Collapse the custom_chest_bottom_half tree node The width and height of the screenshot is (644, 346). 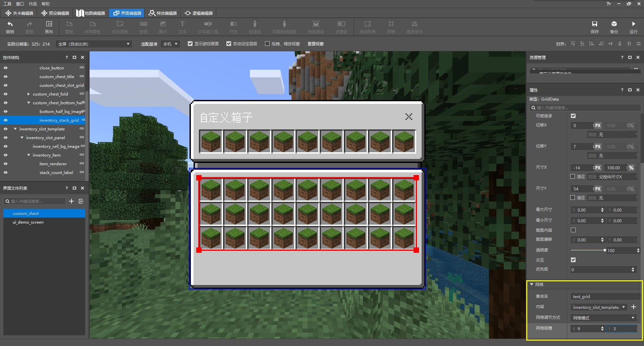[29, 103]
